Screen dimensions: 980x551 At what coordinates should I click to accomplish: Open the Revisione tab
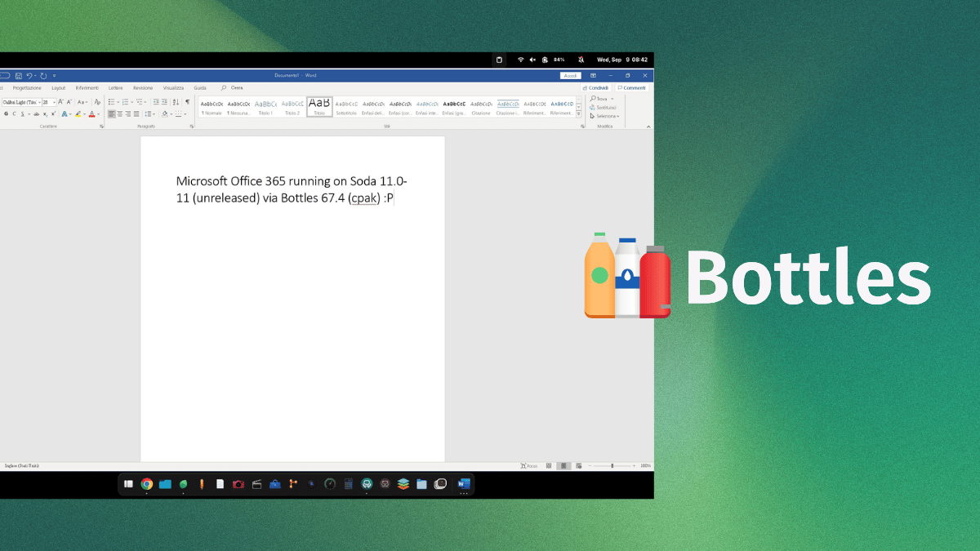coord(143,88)
